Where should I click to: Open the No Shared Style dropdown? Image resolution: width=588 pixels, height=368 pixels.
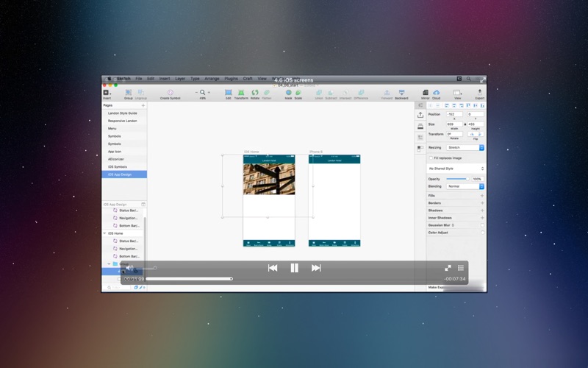[x=456, y=169]
